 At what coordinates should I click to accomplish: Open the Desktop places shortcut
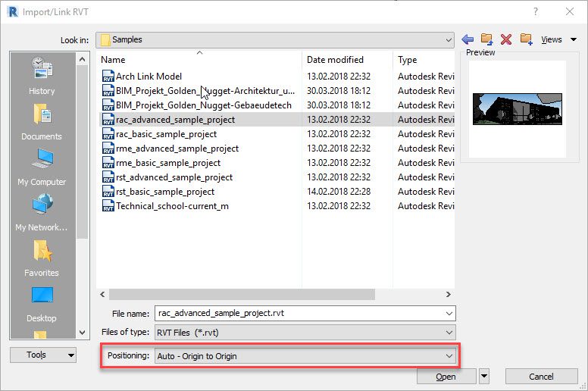click(42, 304)
